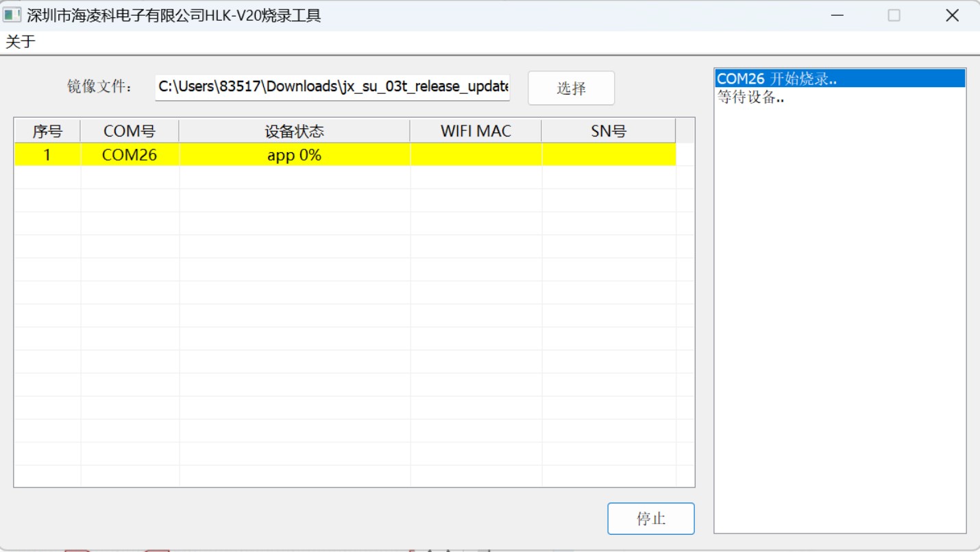Click the WIFI MAC column header
The image size is (980, 552).
(476, 131)
